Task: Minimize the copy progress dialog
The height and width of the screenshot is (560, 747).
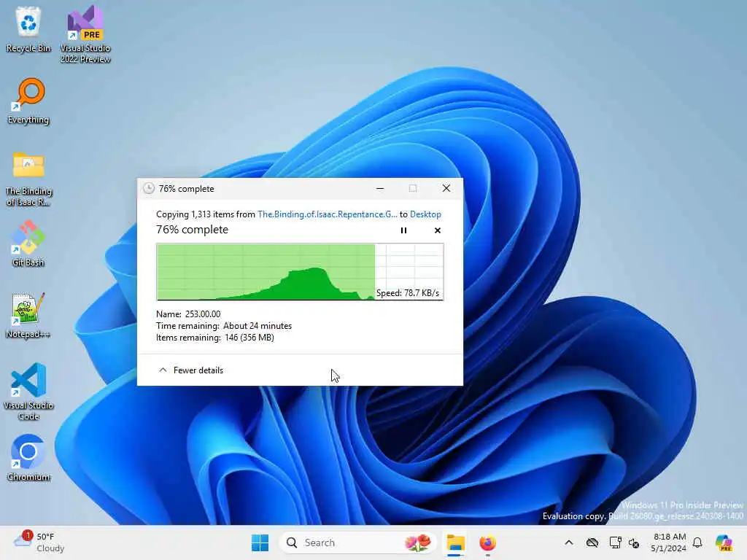Action: (379, 189)
